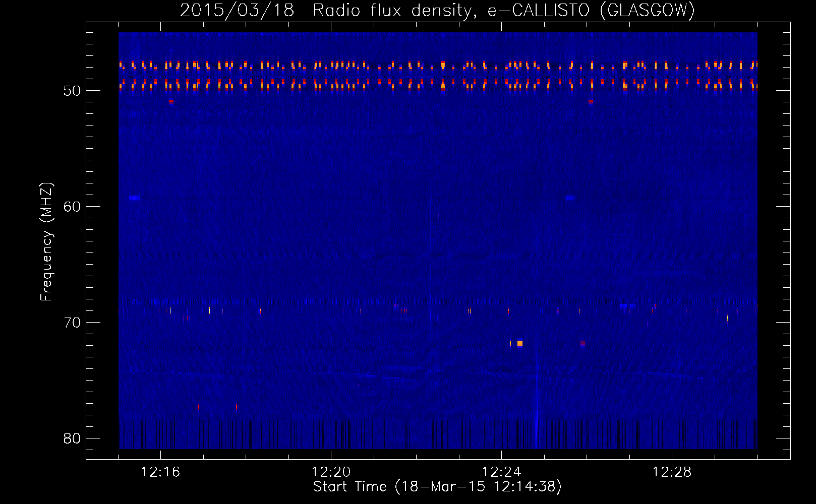This screenshot has width=816, height=504.
Task: Click the plot title '2015/03/18 Radio flux density'
Action: [327, 10]
